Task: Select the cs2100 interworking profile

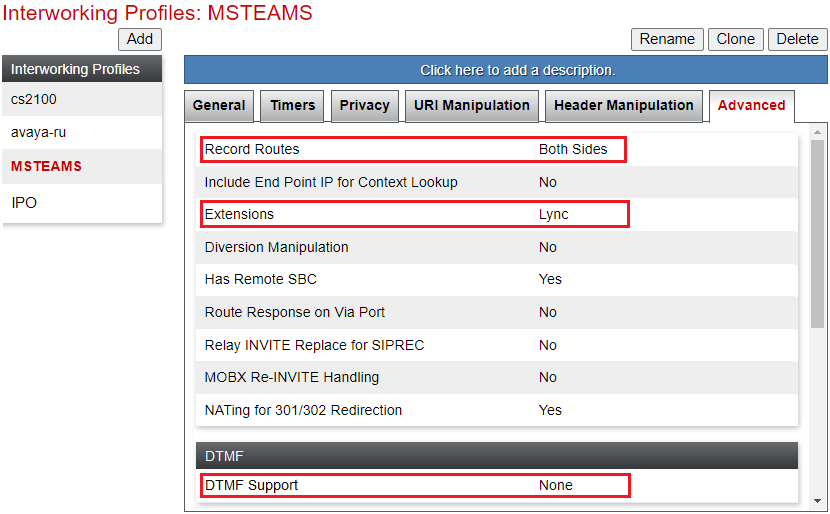Action: pos(82,99)
